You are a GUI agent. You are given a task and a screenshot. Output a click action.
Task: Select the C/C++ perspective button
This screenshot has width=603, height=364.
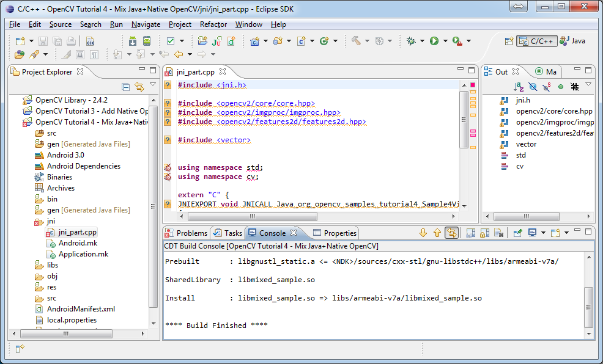point(536,41)
